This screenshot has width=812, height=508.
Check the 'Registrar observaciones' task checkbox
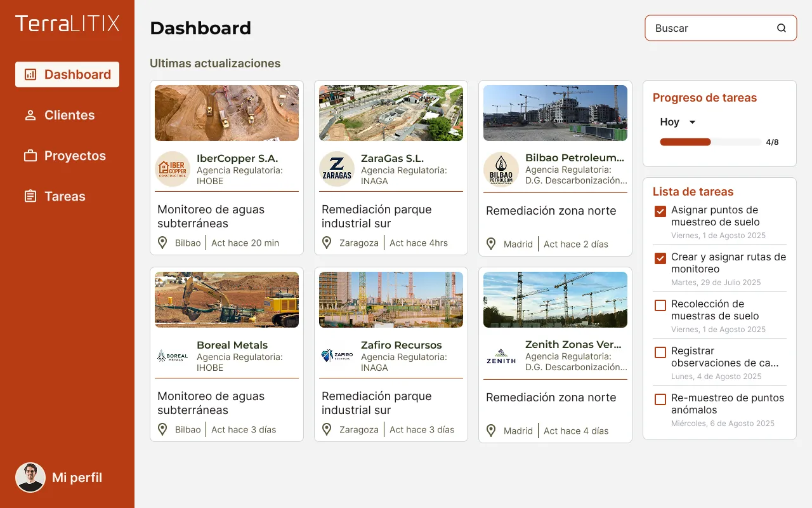[x=660, y=352]
